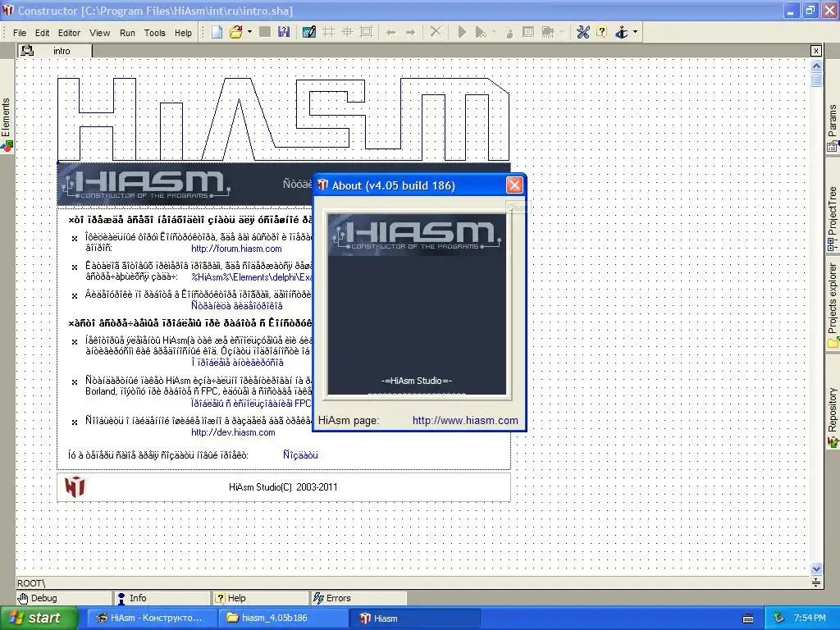The height and width of the screenshot is (630, 840).
Task: Close the intro tab with small X
Action: tap(816, 51)
